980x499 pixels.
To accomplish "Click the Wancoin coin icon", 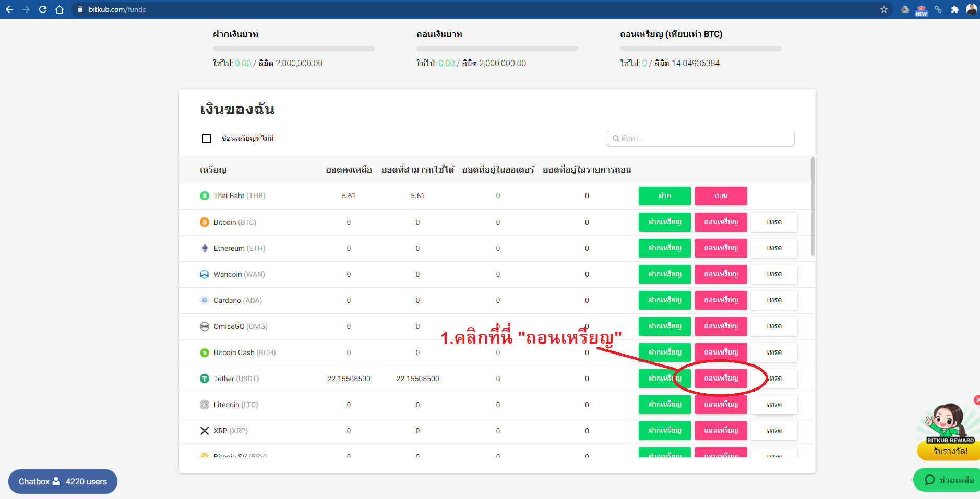I will (205, 274).
